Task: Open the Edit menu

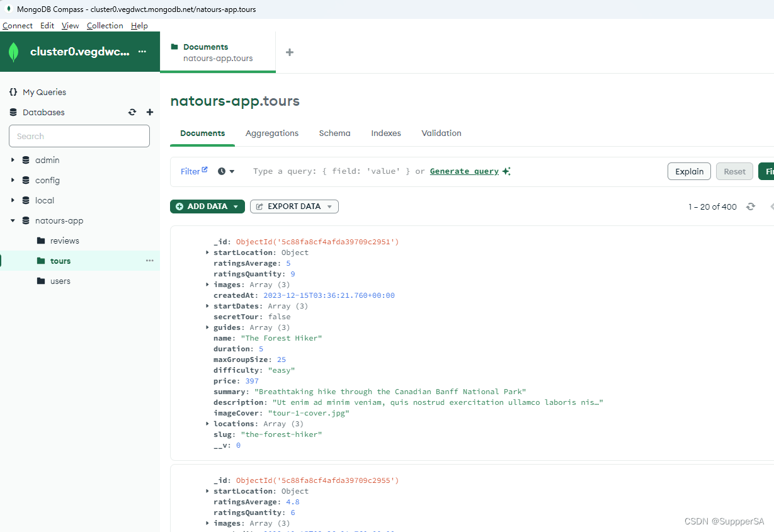Action: (x=47, y=26)
